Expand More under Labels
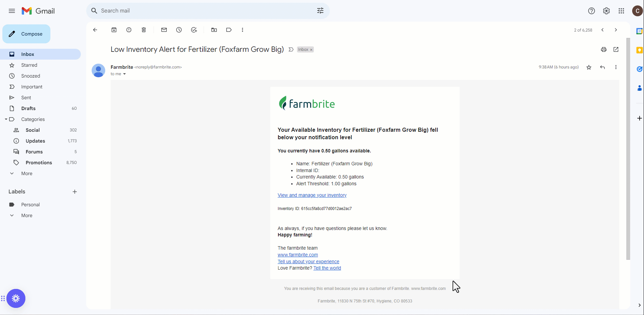The width and height of the screenshot is (644, 315). tap(27, 215)
